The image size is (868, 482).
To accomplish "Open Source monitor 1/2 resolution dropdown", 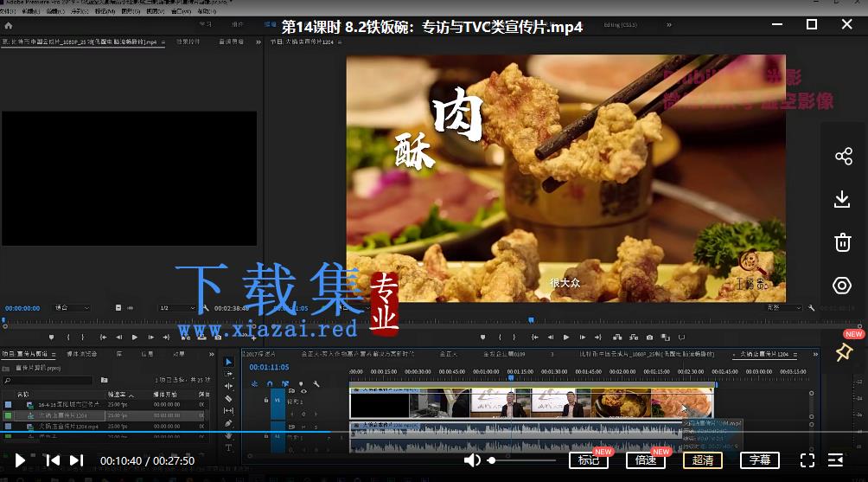I will [177, 307].
